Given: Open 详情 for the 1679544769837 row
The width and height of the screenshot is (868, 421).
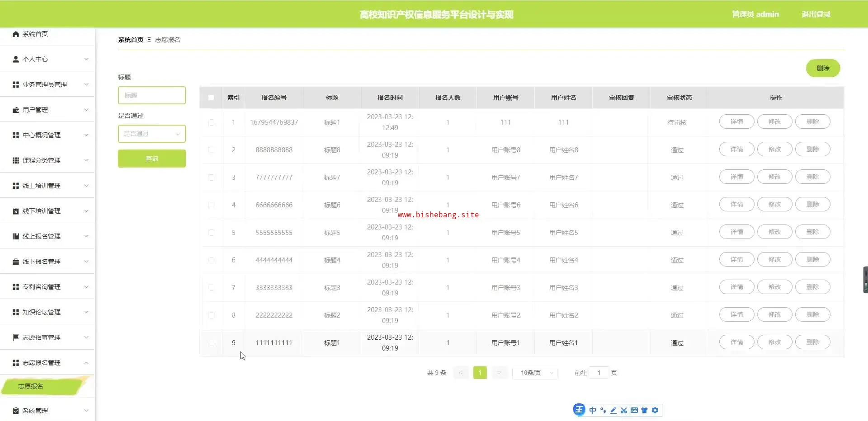Looking at the screenshot, I should [x=737, y=122].
